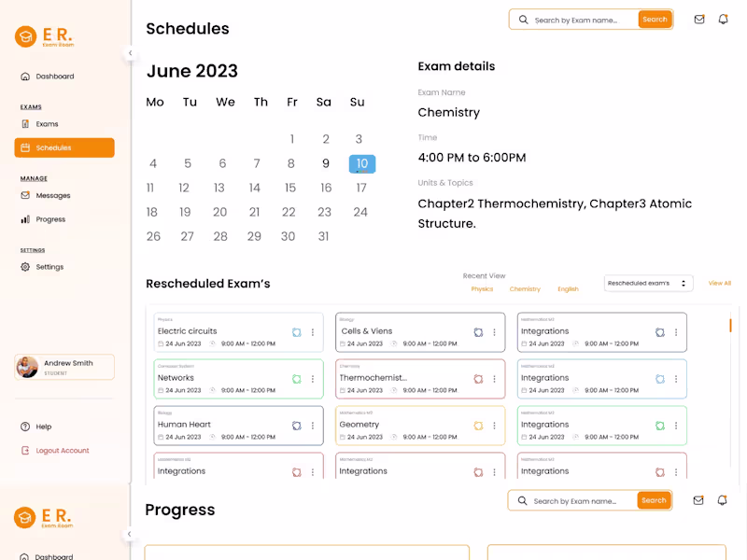Open Exams in the sidebar
Viewport: 747px width, 560px height.
(x=47, y=124)
